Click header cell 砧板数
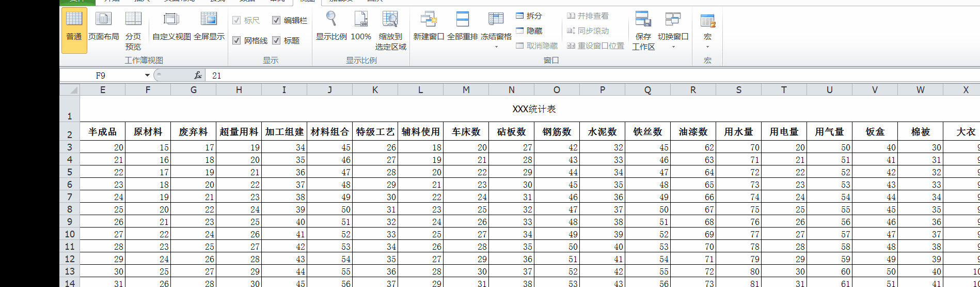 512,132
